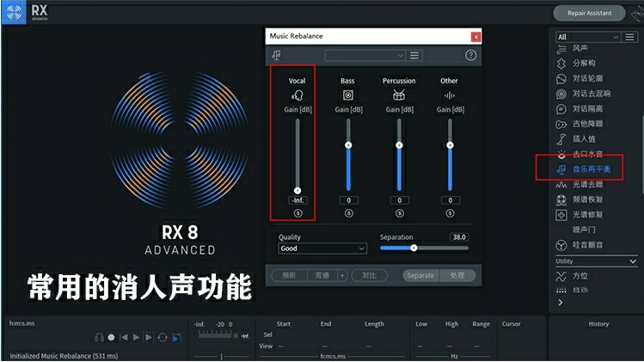
Task: Click Repair Assistant button
Action: click(589, 13)
